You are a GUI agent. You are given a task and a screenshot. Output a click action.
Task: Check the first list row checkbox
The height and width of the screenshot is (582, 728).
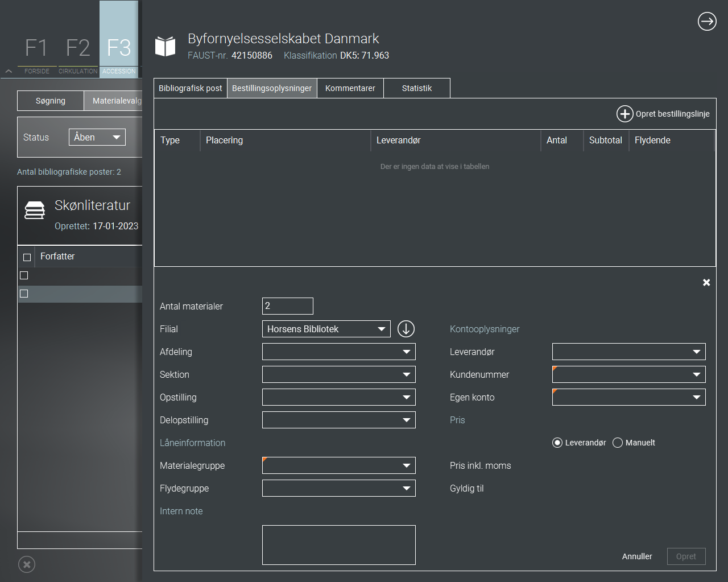(24, 275)
